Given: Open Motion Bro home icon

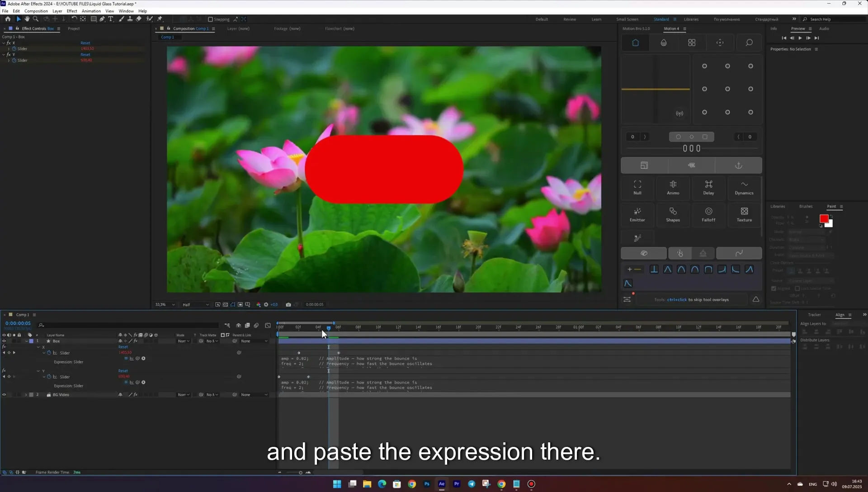Looking at the screenshot, I should (x=635, y=43).
